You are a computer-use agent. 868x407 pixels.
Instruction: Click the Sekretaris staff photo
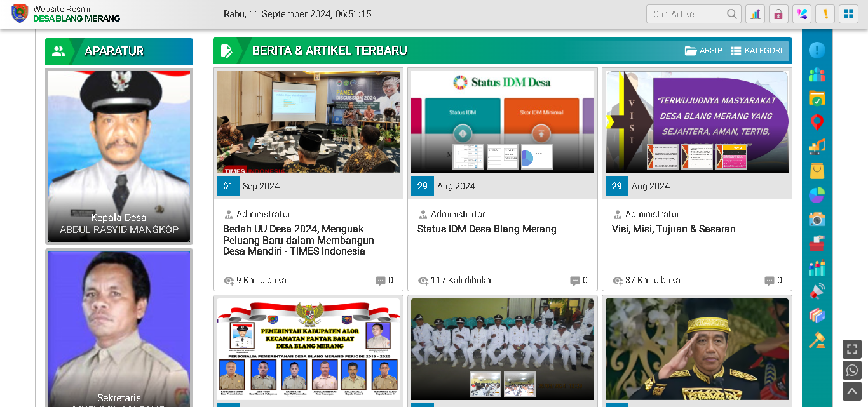tap(119, 329)
